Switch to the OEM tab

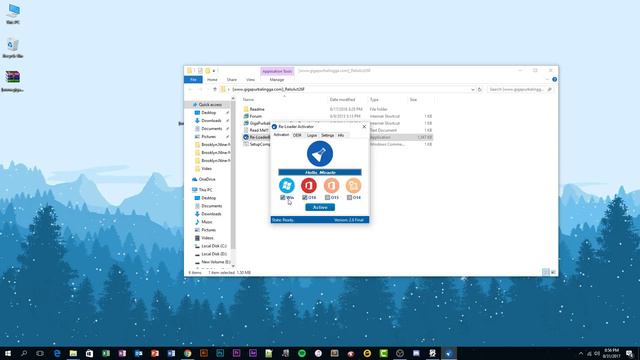297,135
